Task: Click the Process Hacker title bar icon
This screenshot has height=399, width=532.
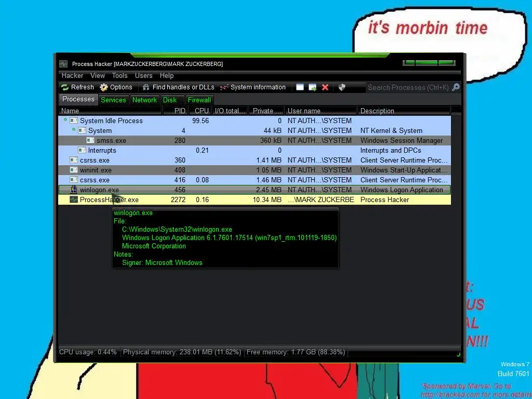Action: tap(63, 64)
